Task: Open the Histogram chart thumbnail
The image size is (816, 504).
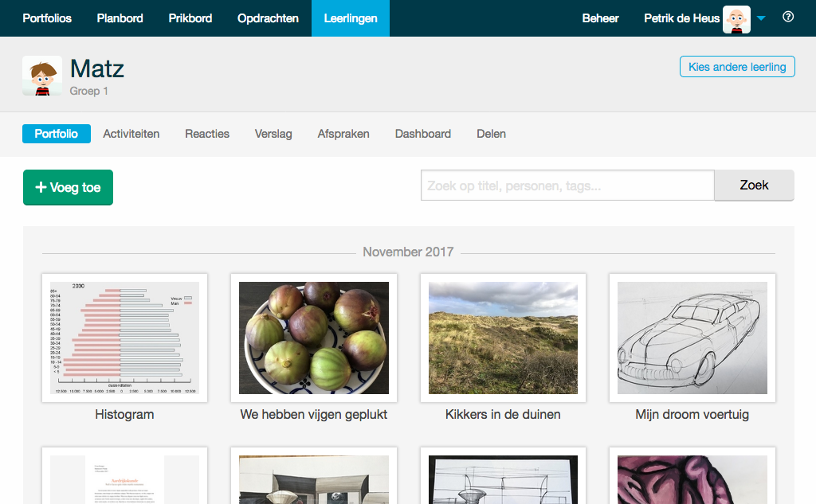Action: pyautogui.click(x=124, y=338)
